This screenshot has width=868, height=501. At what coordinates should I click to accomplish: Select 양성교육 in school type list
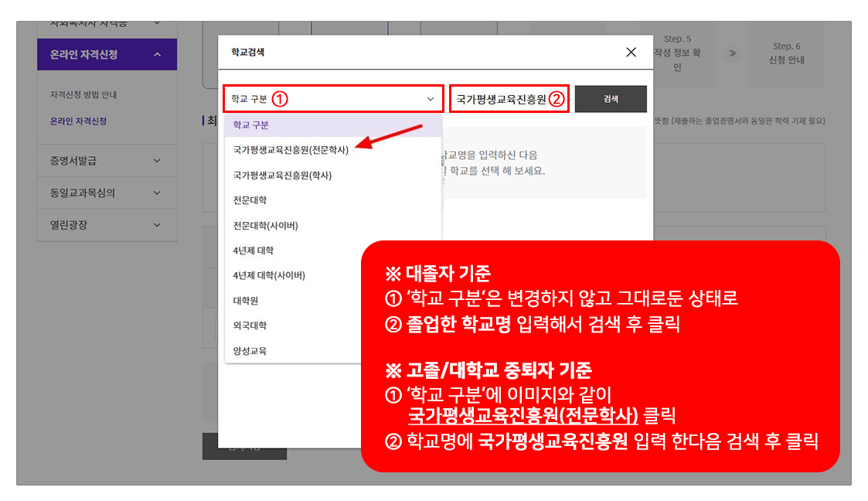[x=250, y=350]
